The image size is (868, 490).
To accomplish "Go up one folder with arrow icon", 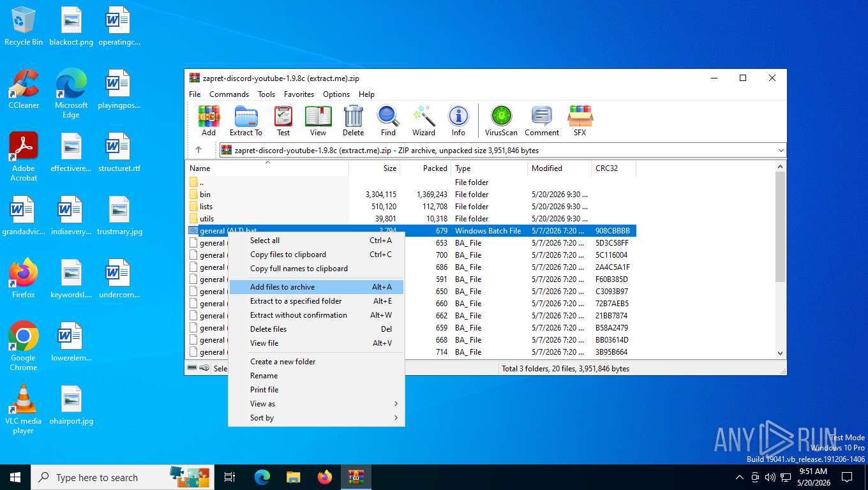I will (198, 150).
